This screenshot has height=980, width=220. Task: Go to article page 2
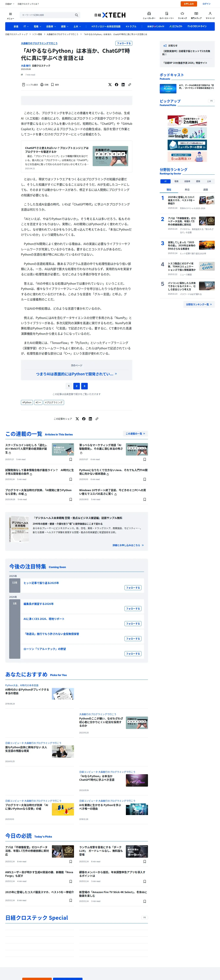pyautogui.click(x=77, y=386)
